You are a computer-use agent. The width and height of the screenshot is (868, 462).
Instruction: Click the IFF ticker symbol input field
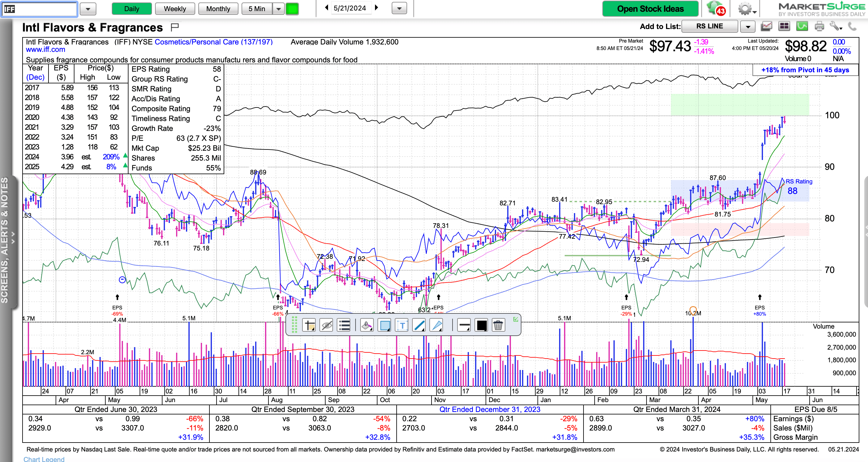(x=40, y=9)
